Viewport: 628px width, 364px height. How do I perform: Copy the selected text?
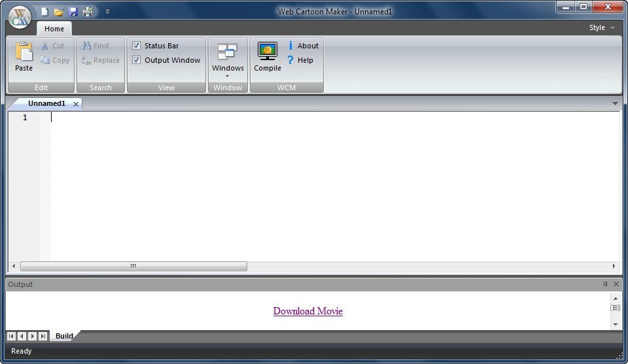point(55,60)
